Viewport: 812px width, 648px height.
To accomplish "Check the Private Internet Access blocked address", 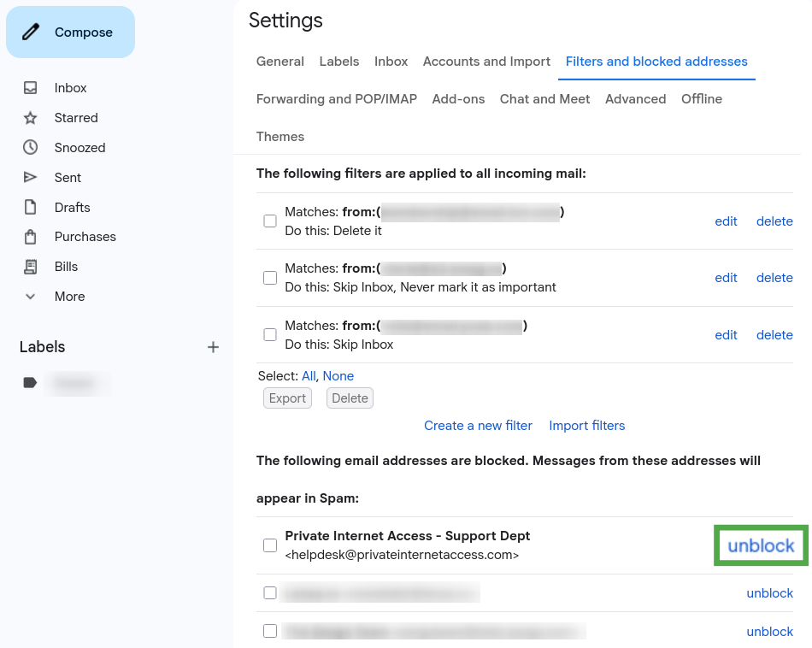I will [270, 545].
